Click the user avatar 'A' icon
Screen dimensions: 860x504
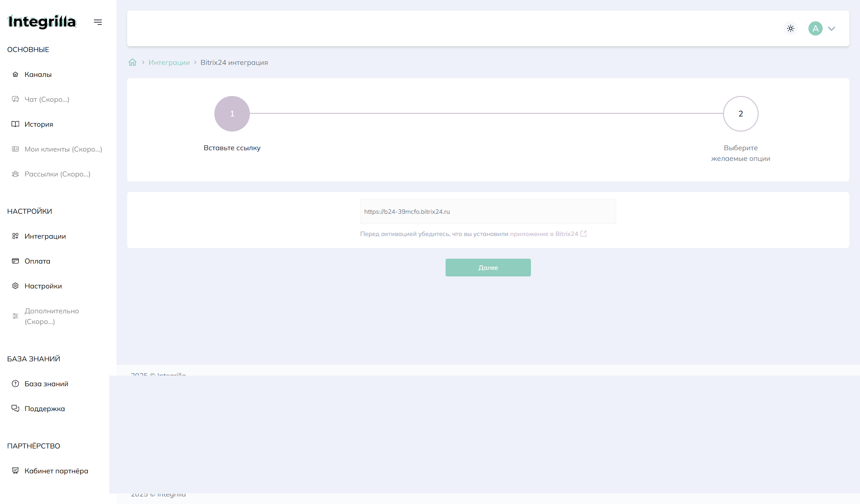[x=815, y=28]
